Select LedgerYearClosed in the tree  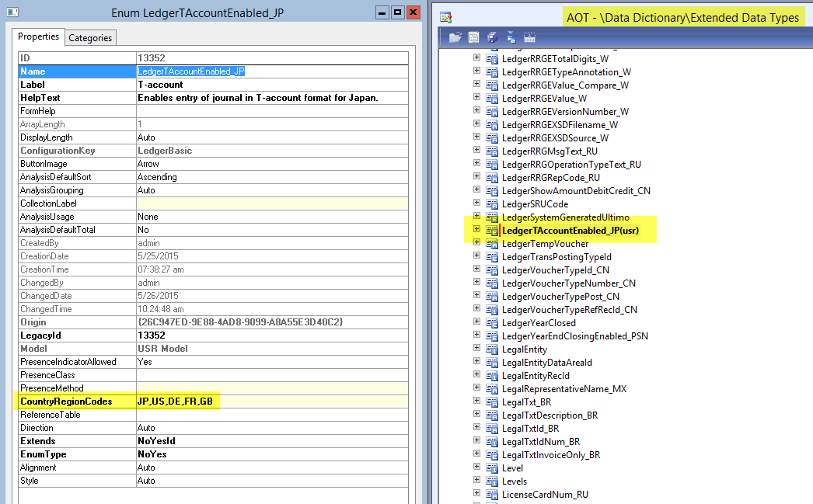(539, 323)
